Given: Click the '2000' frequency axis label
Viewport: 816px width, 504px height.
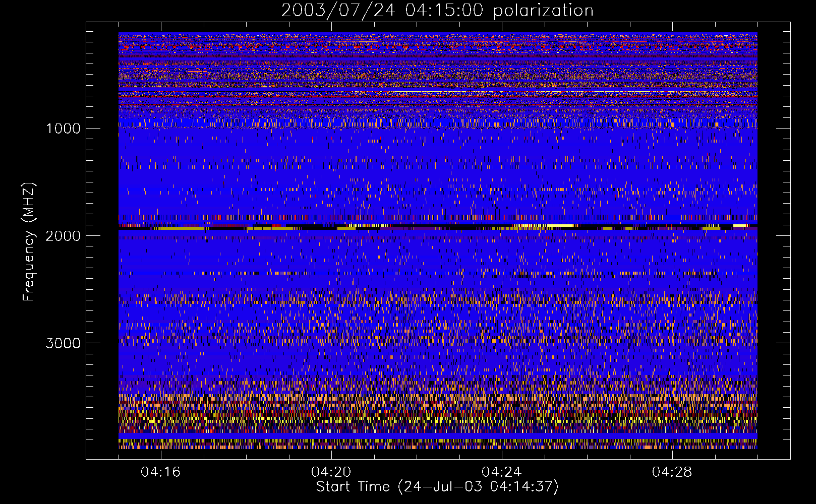Looking at the screenshot, I should [63, 235].
